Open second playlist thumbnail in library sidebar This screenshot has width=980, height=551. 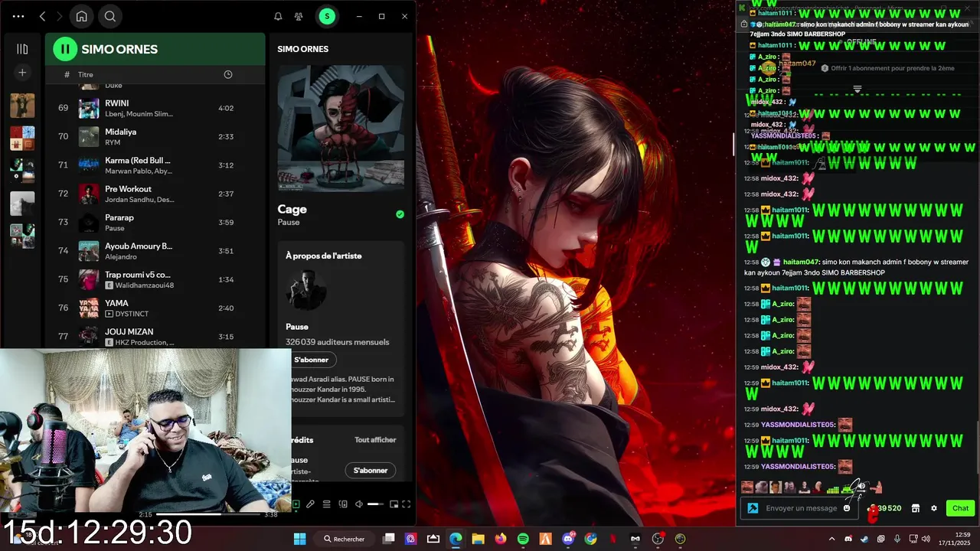point(22,139)
